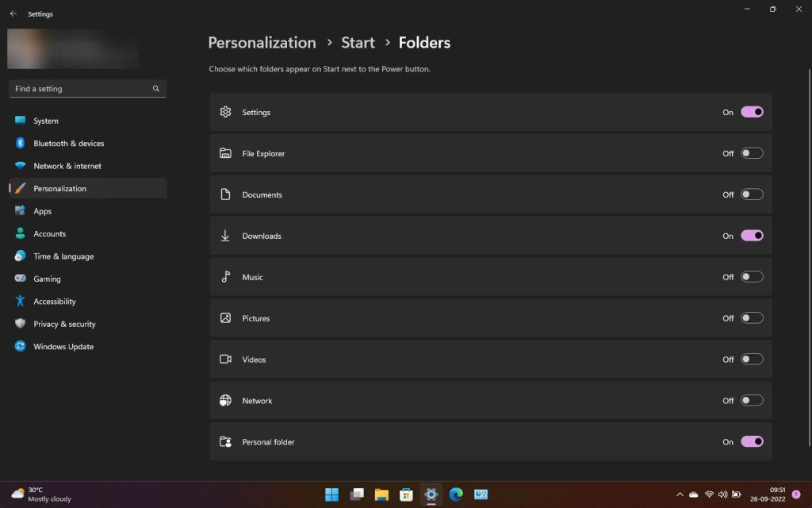Click the Bluetooth icon in sidebar

[x=20, y=143]
